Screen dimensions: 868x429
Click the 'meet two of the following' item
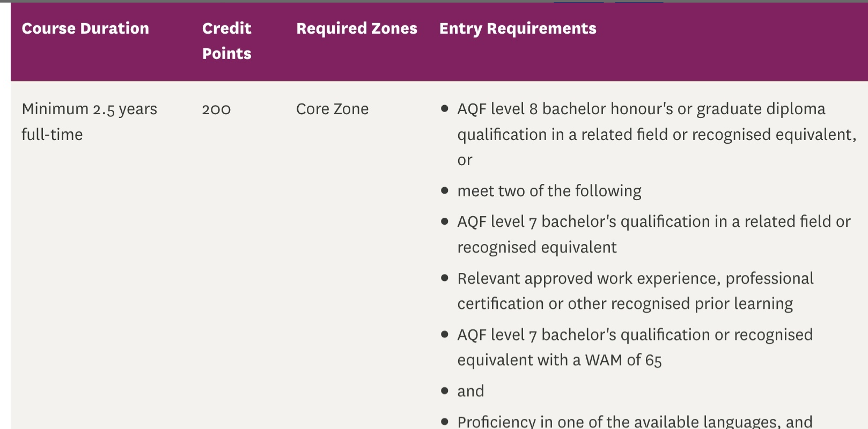coord(549,191)
